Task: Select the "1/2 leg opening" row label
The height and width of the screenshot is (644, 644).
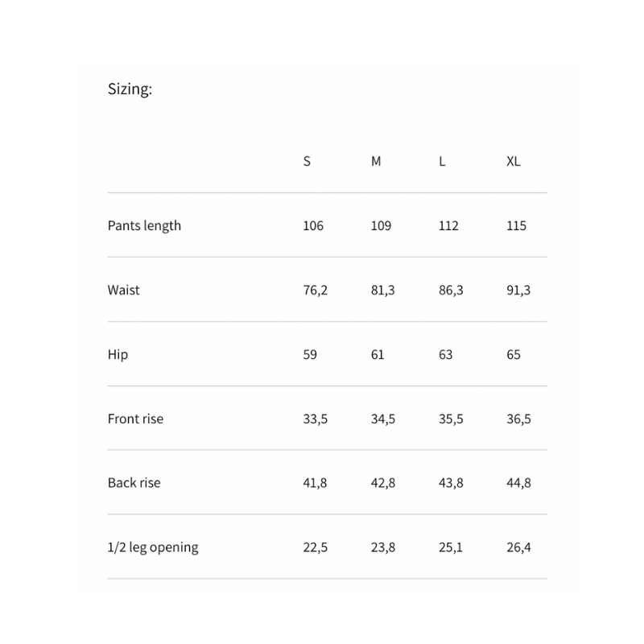Action: coord(152,547)
